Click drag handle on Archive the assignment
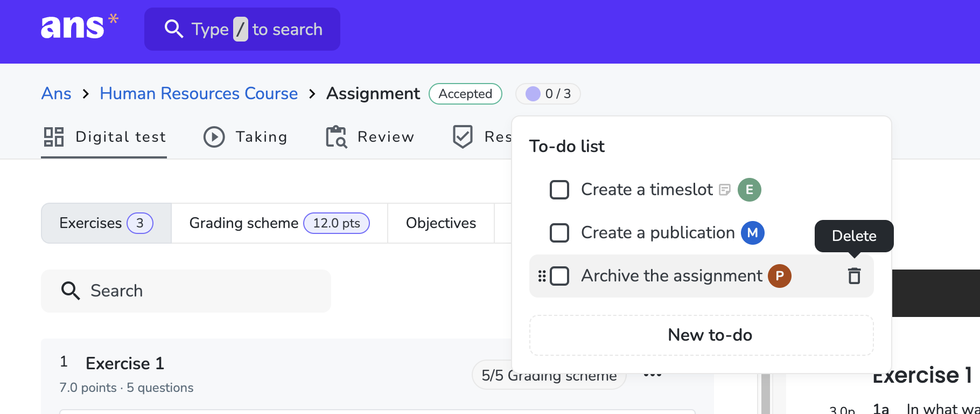 pyautogui.click(x=542, y=276)
